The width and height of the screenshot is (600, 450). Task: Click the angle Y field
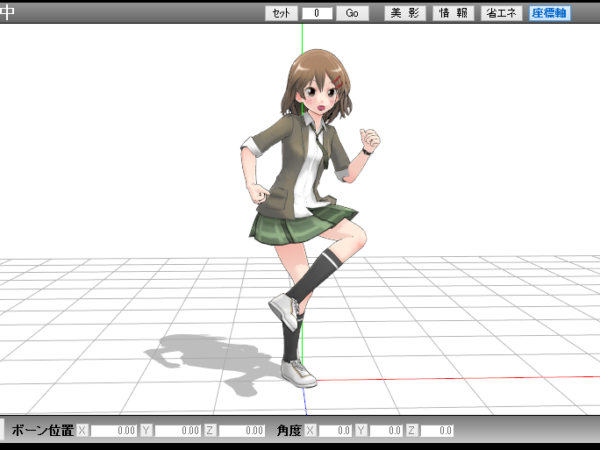tap(386, 430)
